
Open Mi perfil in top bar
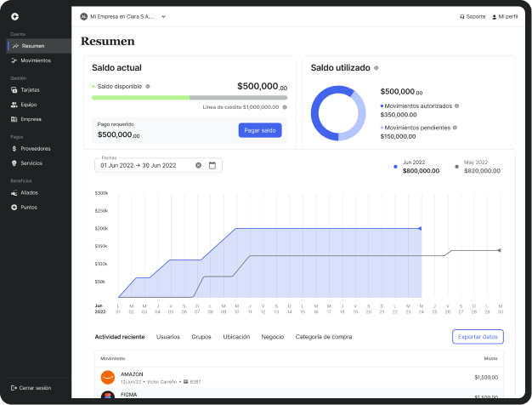(x=507, y=16)
